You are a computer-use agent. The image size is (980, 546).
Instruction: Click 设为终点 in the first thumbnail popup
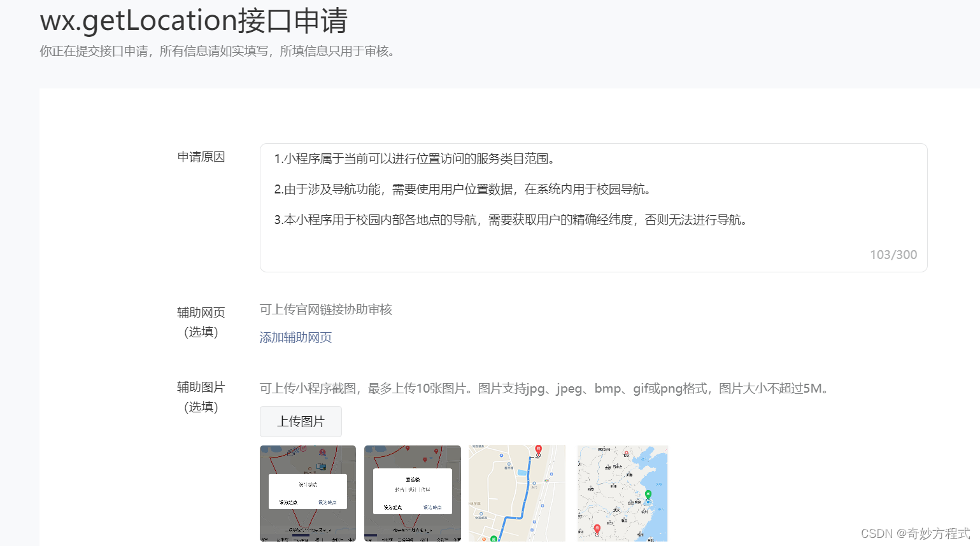pos(327,502)
